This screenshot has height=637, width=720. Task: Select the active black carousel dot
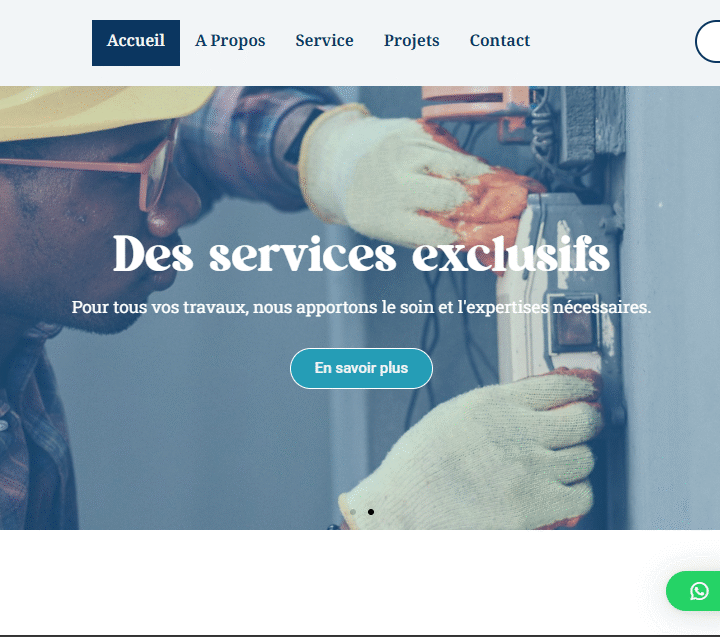point(371,512)
